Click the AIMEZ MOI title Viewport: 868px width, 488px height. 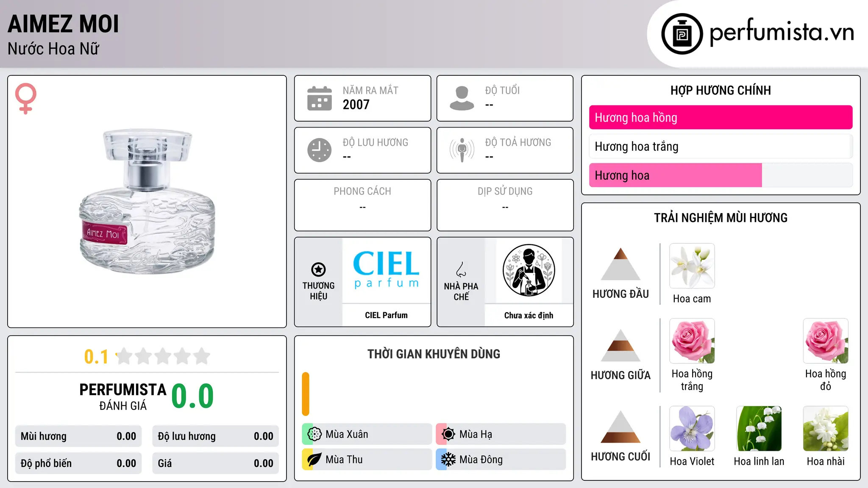tap(64, 24)
